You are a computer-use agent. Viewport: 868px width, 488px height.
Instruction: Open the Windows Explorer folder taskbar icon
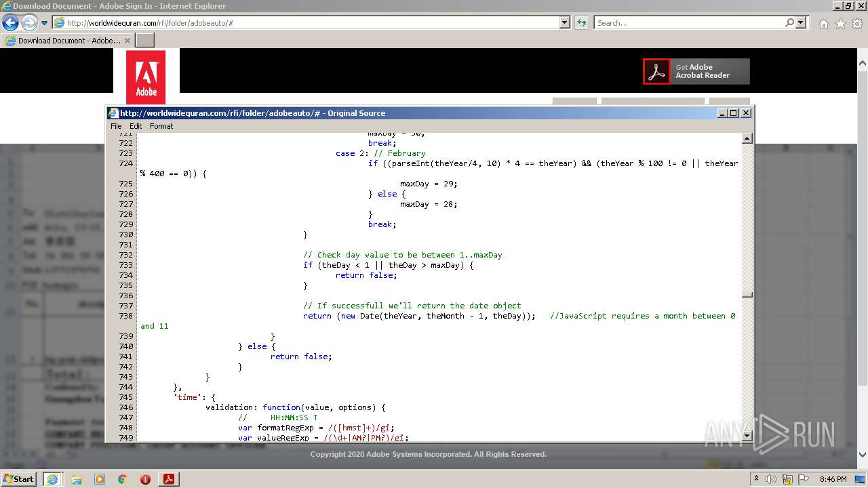[x=77, y=479]
